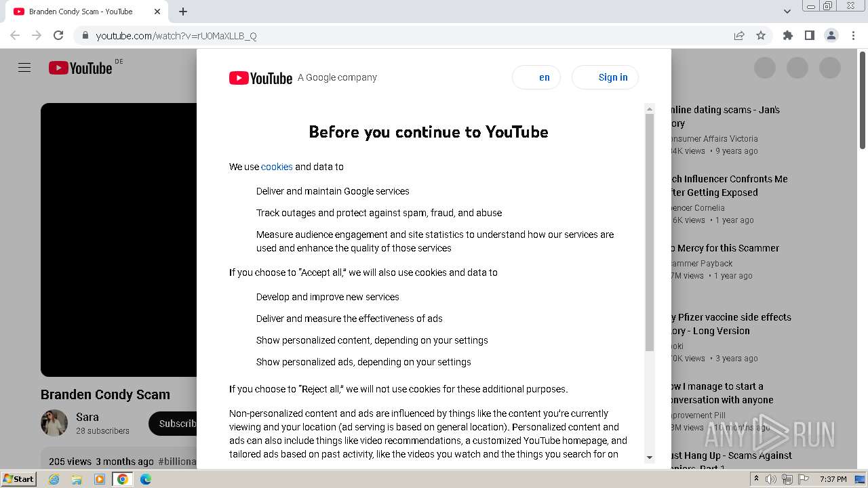Click the '28 subscribers' text
Image resolution: width=868 pixels, height=488 pixels.
102,431
